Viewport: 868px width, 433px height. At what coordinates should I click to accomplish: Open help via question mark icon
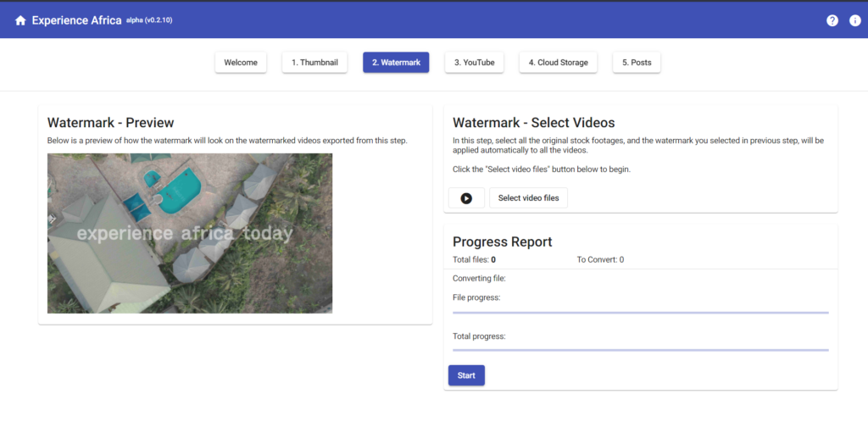point(832,20)
